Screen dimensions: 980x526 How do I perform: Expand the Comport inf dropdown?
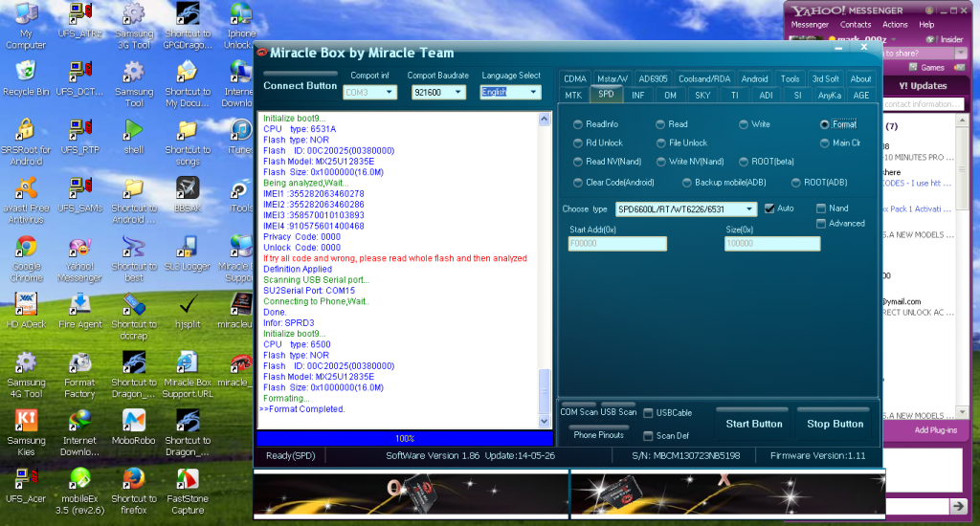pyautogui.click(x=389, y=93)
